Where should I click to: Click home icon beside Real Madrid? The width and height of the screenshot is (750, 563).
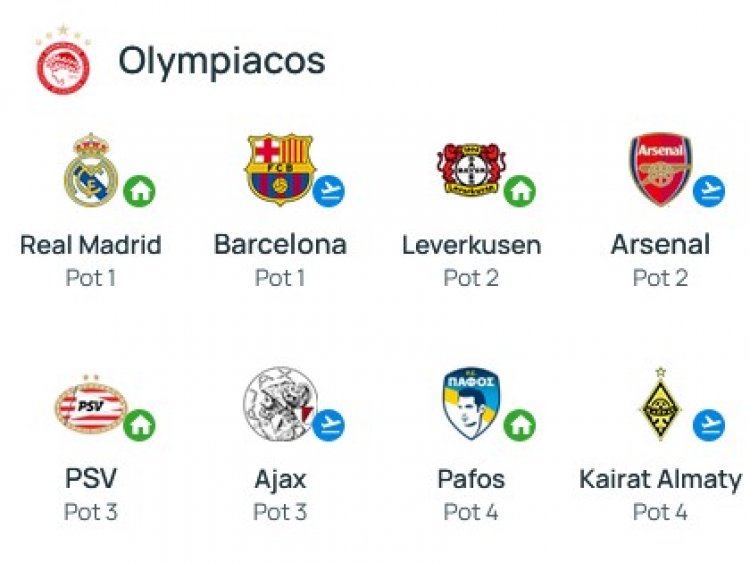point(140,190)
